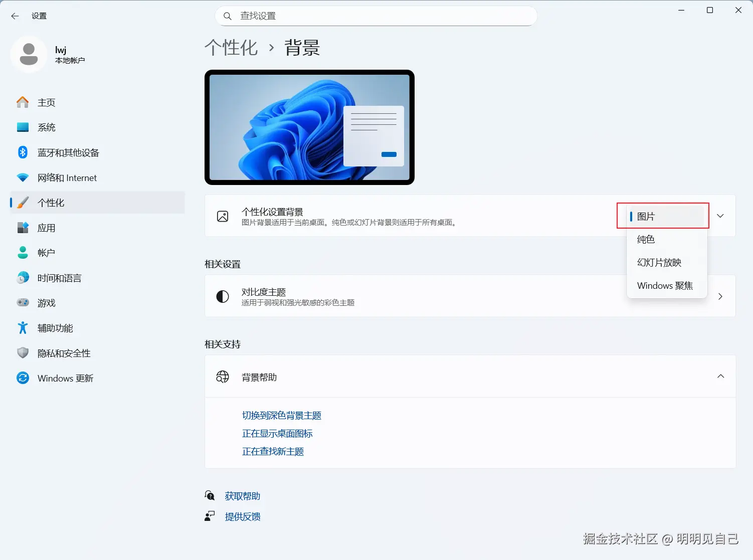753x560 pixels.
Task: Choose 幻灯片放映 background option
Action: pyautogui.click(x=667, y=262)
